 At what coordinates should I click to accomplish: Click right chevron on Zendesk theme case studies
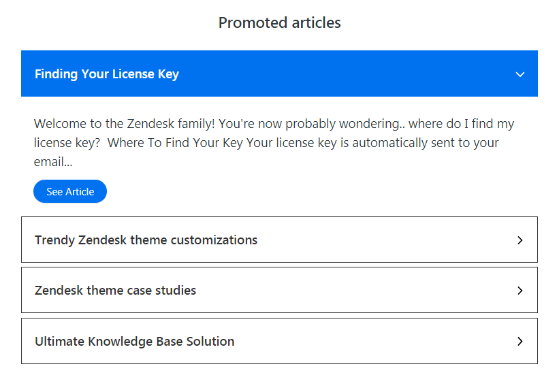(x=520, y=291)
